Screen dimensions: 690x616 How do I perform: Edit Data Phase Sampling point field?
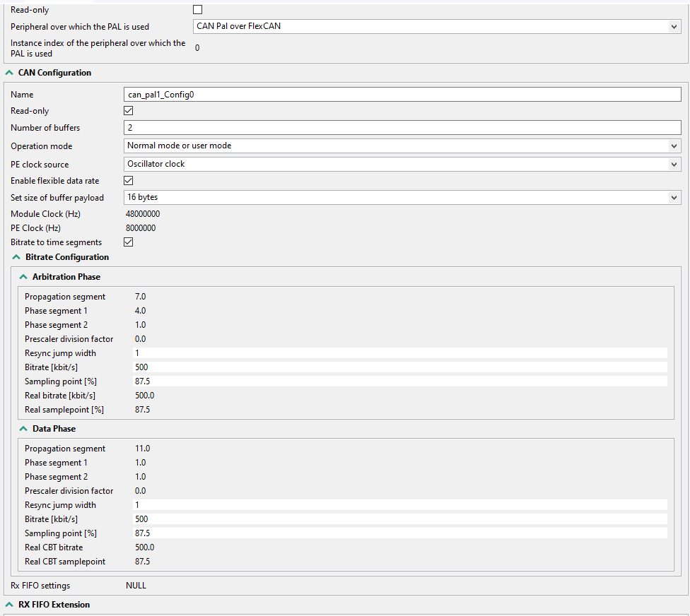click(x=399, y=533)
